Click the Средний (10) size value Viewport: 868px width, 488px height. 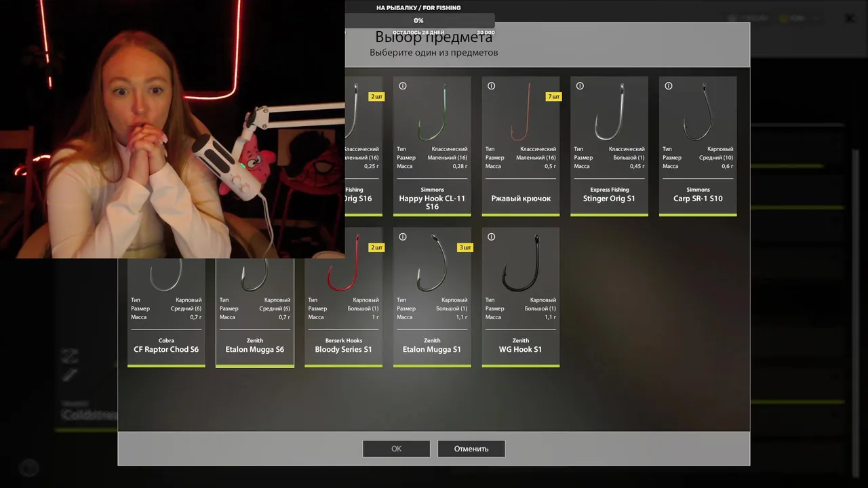pyautogui.click(x=716, y=158)
